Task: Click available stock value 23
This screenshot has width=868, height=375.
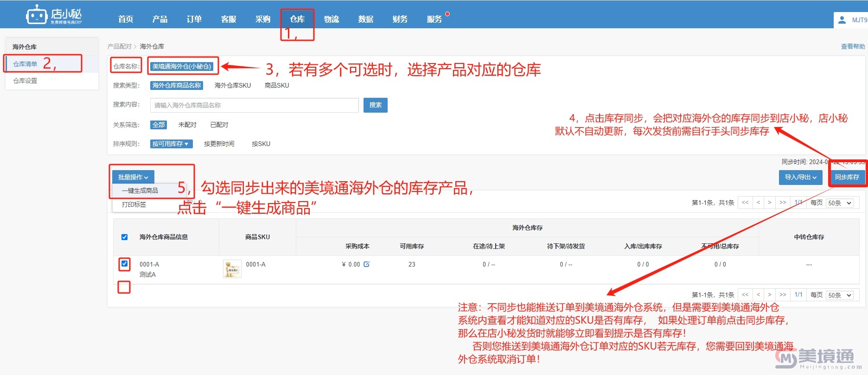Action: [412, 264]
